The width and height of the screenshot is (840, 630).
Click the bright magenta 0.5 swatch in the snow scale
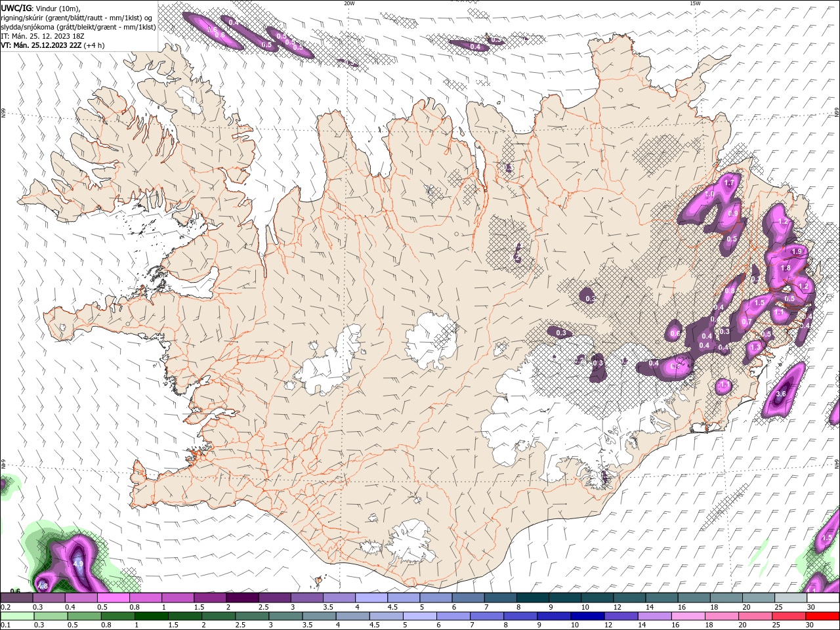click(x=113, y=598)
